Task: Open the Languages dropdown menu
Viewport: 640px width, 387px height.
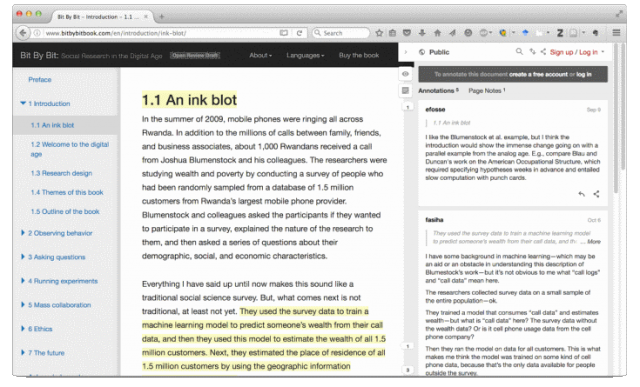Action: tap(305, 55)
